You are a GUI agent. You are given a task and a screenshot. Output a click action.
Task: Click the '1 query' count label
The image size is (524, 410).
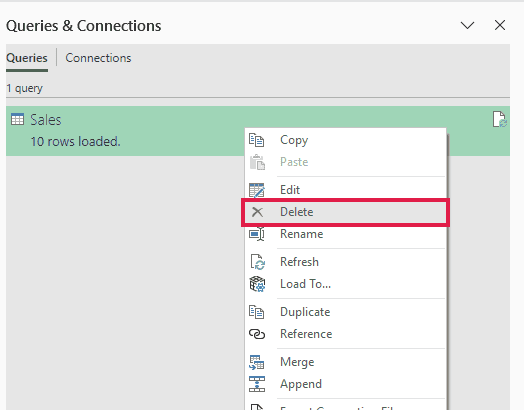24,89
